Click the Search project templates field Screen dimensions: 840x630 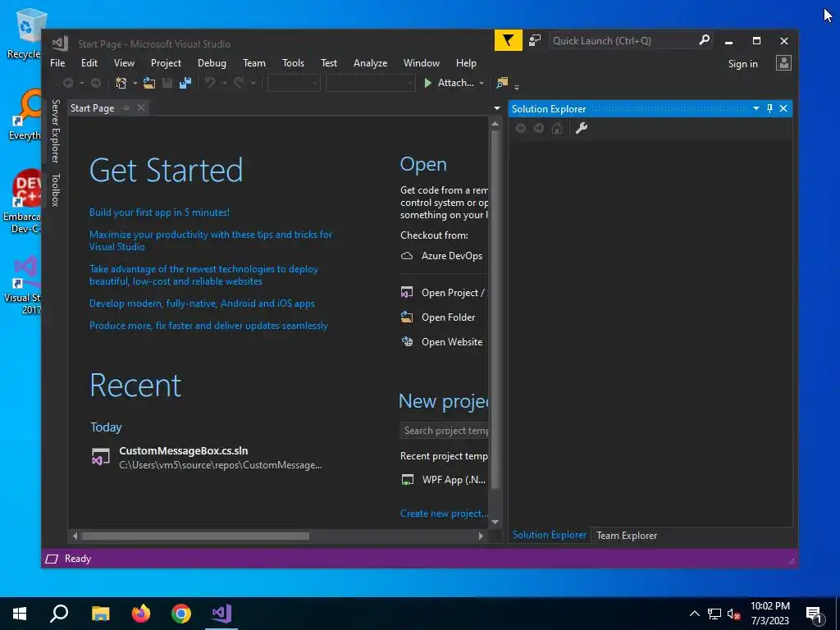click(444, 430)
